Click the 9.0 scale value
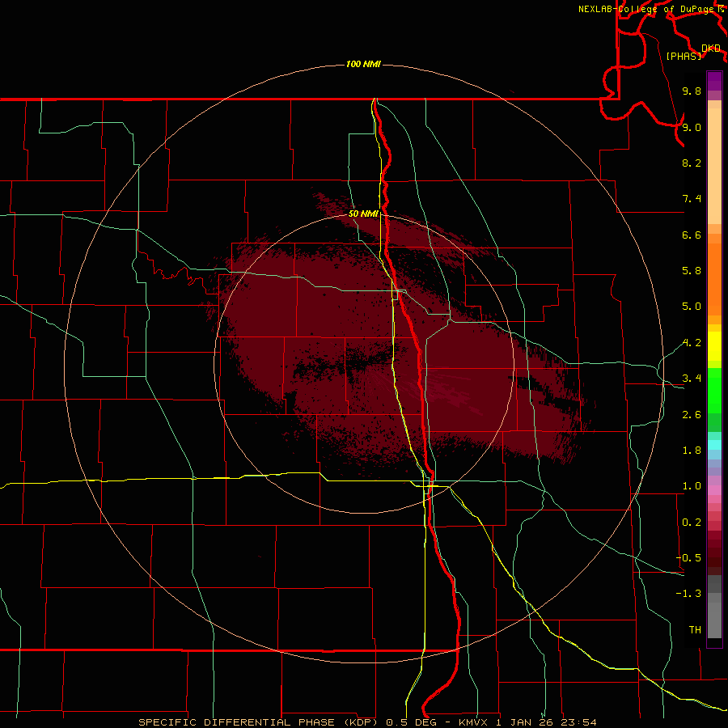Viewport: 728px width, 728px height. tap(692, 127)
